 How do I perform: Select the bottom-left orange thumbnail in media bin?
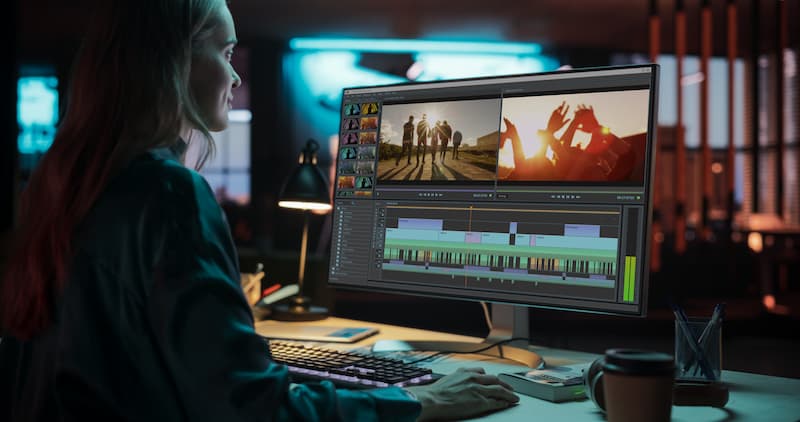click(347, 182)
